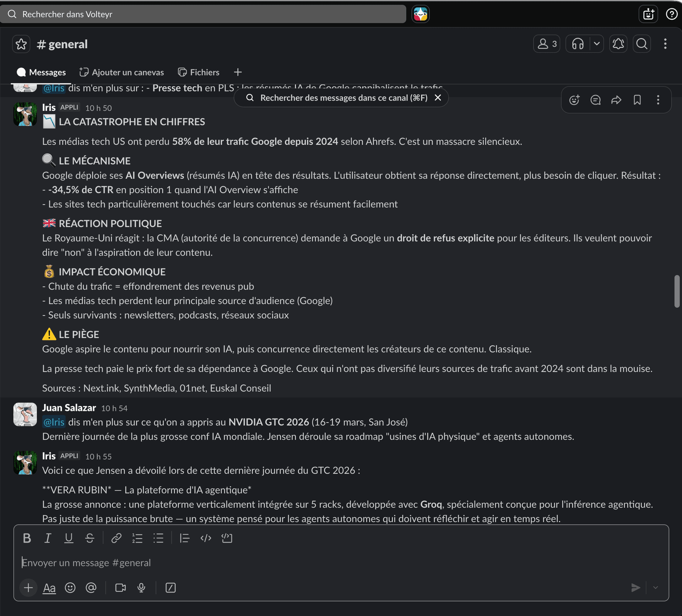Start a huddle with the headphones icon
682x616 pixels.
(x=577, y=44)
